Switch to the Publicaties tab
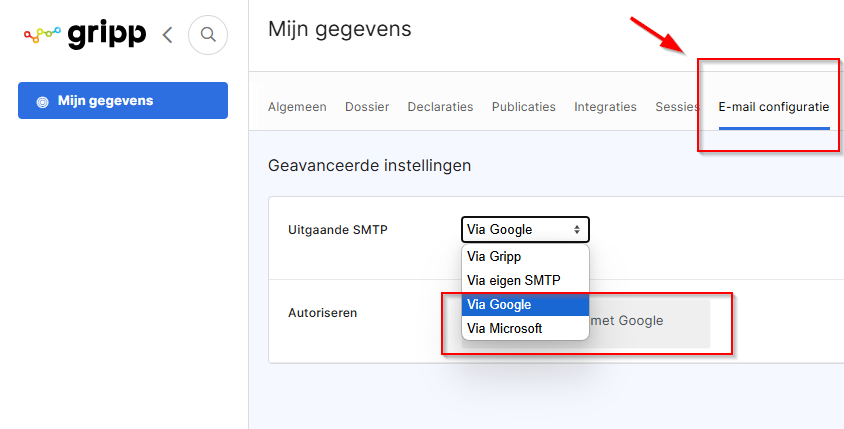Viewport: 844px width, 429px height. coord(524,107)
